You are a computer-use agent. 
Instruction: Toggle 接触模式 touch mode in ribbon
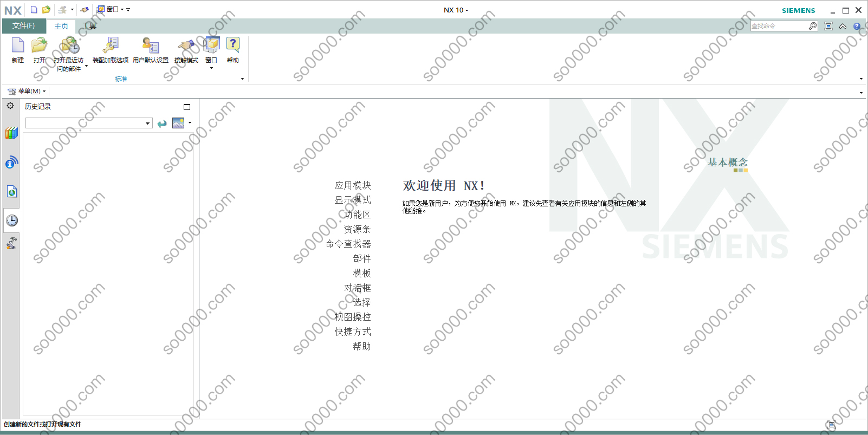point(186,50)
